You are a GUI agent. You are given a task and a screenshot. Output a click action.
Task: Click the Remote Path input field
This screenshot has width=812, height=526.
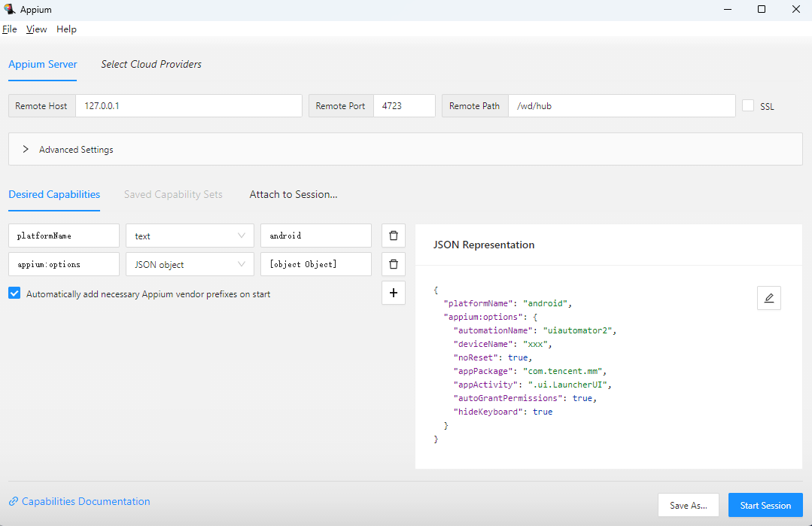point(622,105)
